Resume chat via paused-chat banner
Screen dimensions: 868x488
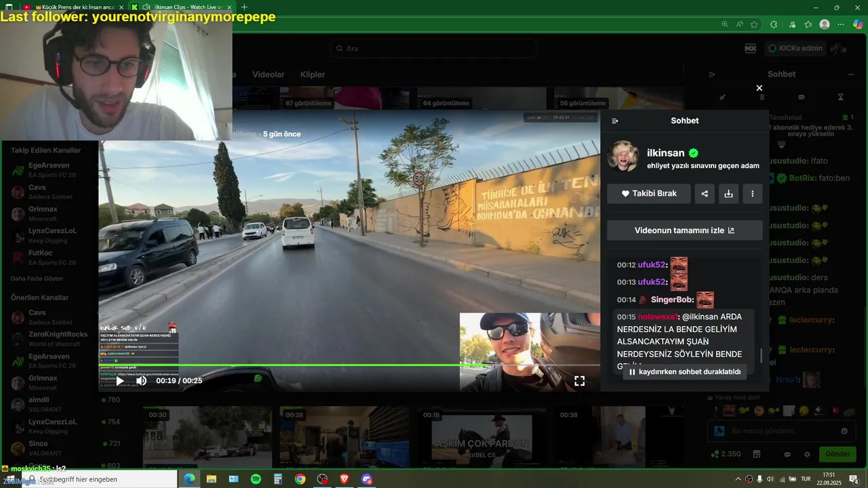coord(685,372)
